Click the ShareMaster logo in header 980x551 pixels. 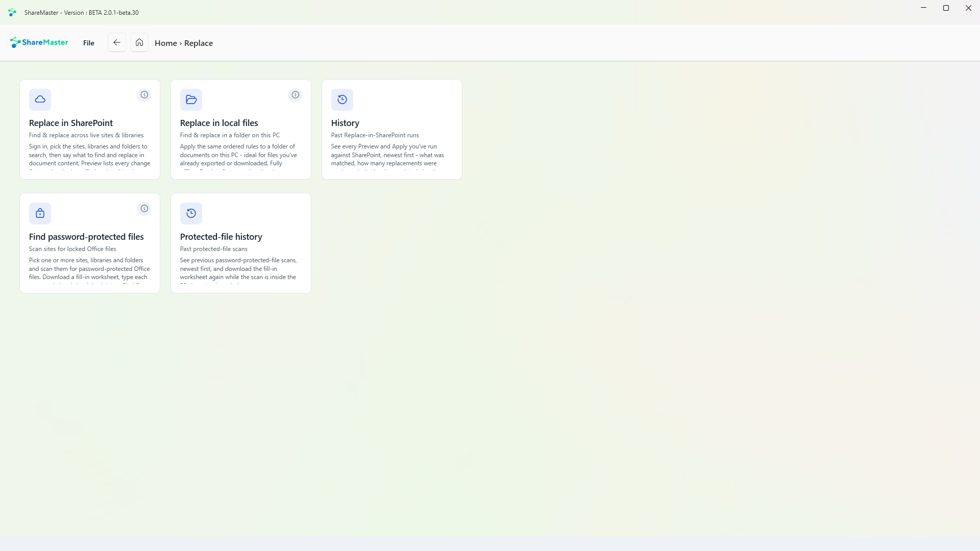(x=39, y=42)
